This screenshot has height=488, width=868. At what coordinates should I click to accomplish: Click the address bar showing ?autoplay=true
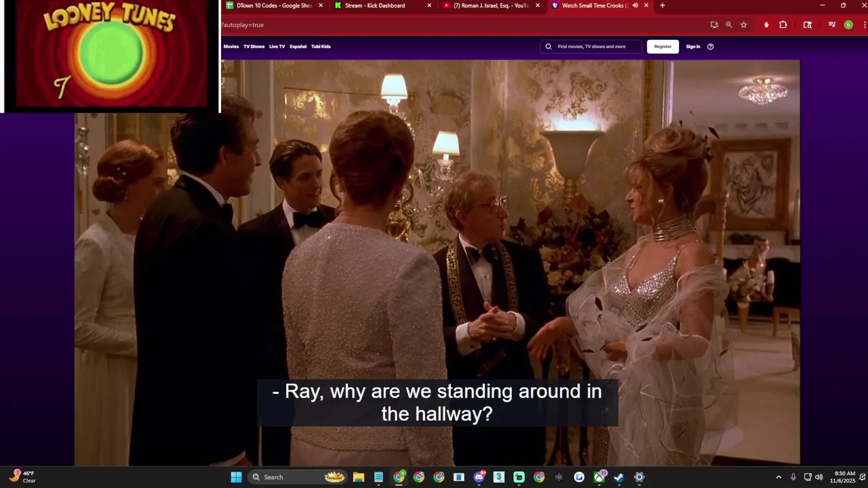pos(461,24)
